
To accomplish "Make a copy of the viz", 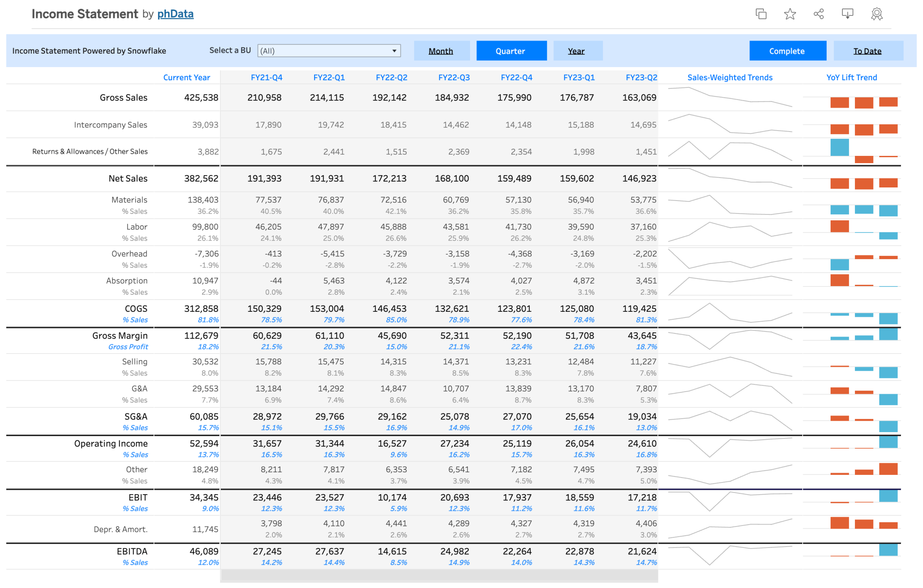I will [761, 14].
